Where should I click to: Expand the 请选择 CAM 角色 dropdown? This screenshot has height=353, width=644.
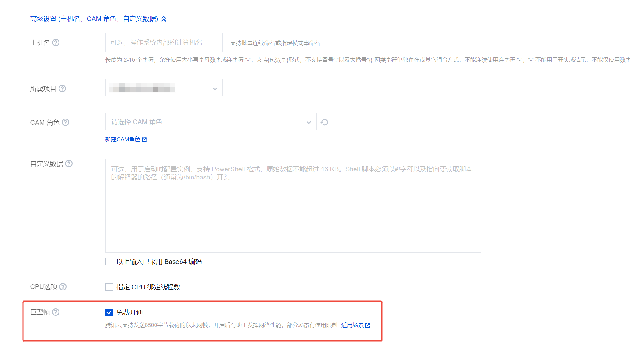click(211, 122)
